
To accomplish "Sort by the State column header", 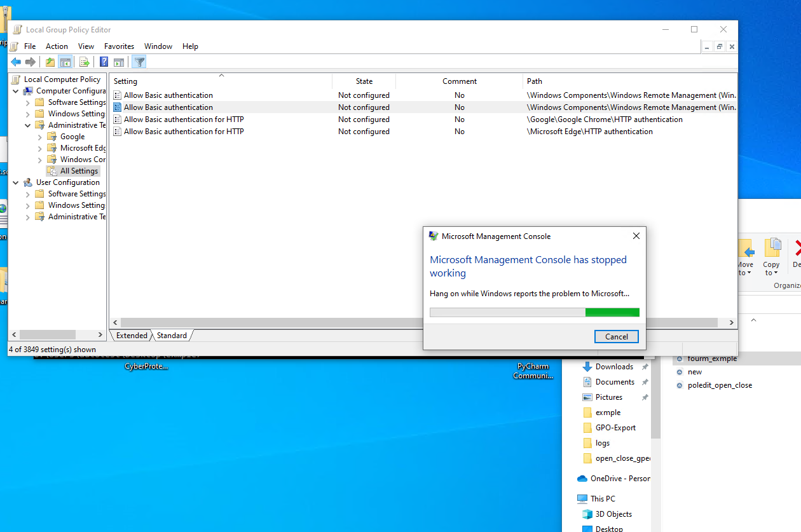I will coord(364,81).
